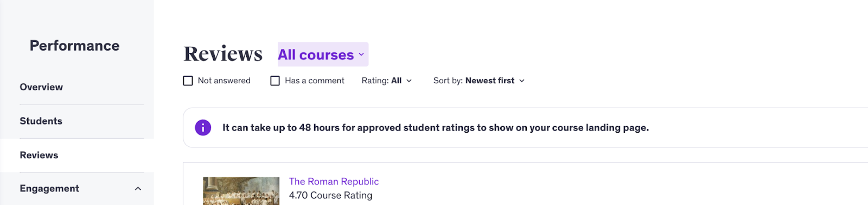Click the Roman Republic course thumbnail image
868x205 pixels.
(x=241, y=191)
